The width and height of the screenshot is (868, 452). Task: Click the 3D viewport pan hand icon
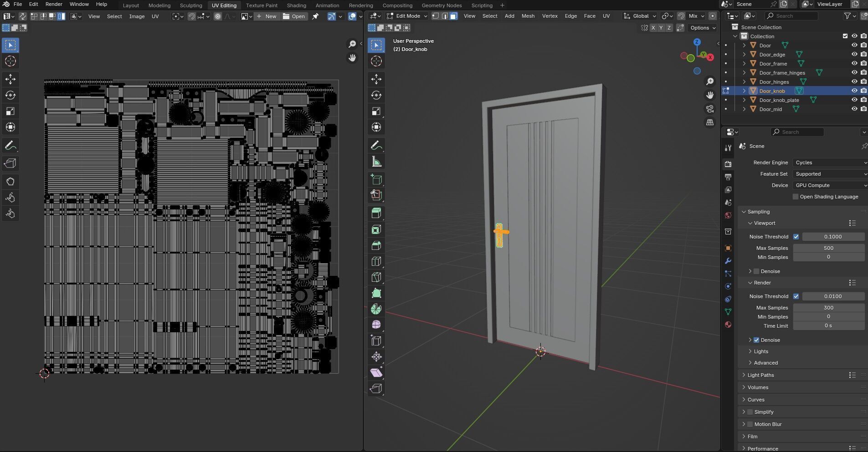coord(710,95)
